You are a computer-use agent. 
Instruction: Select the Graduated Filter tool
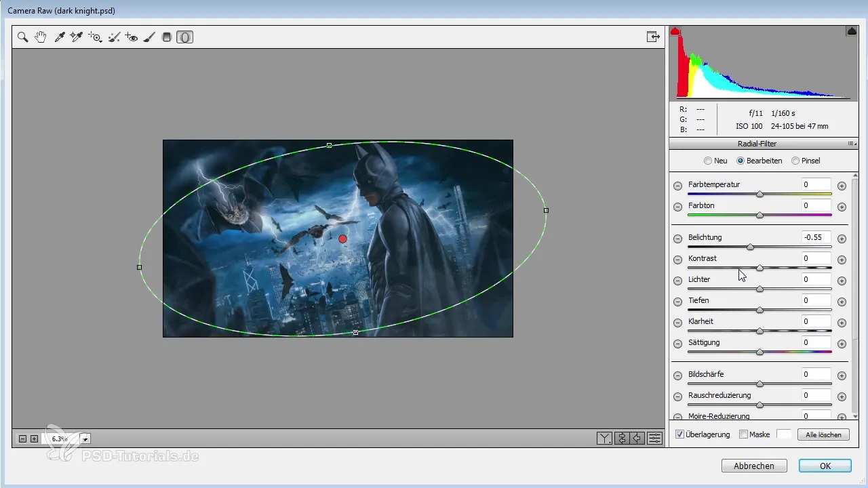[x=167, y=37]
